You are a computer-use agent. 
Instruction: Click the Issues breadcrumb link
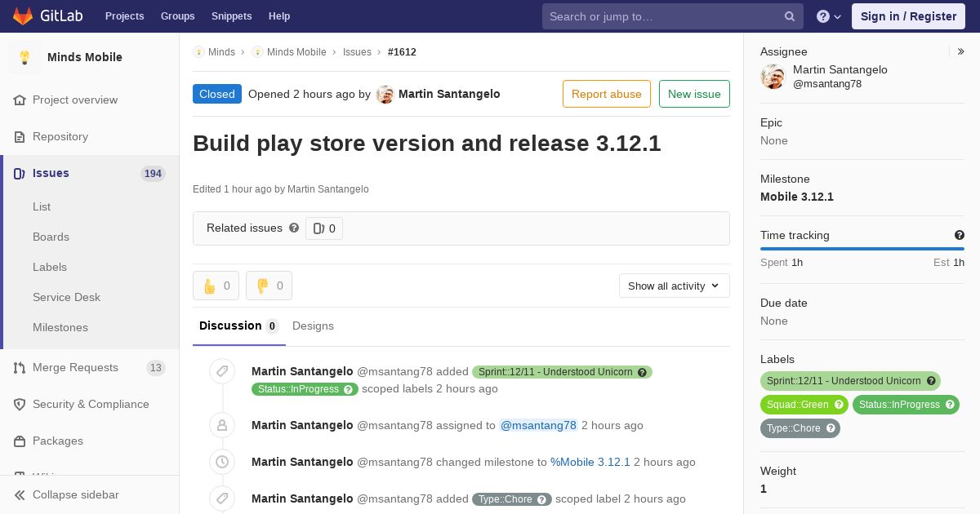coord(357,51)
